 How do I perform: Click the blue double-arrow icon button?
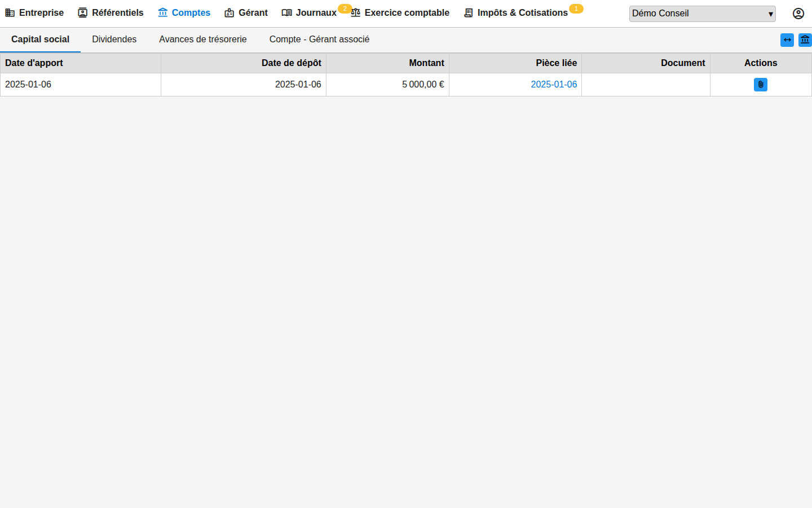(787, 40)
